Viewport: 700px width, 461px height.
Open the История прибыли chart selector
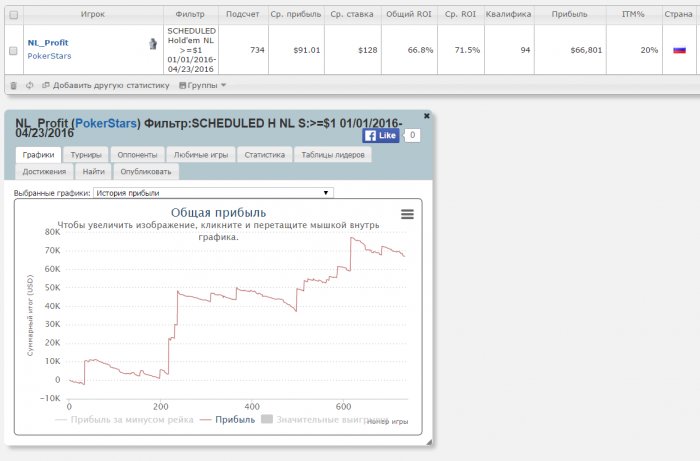(213, 193)
